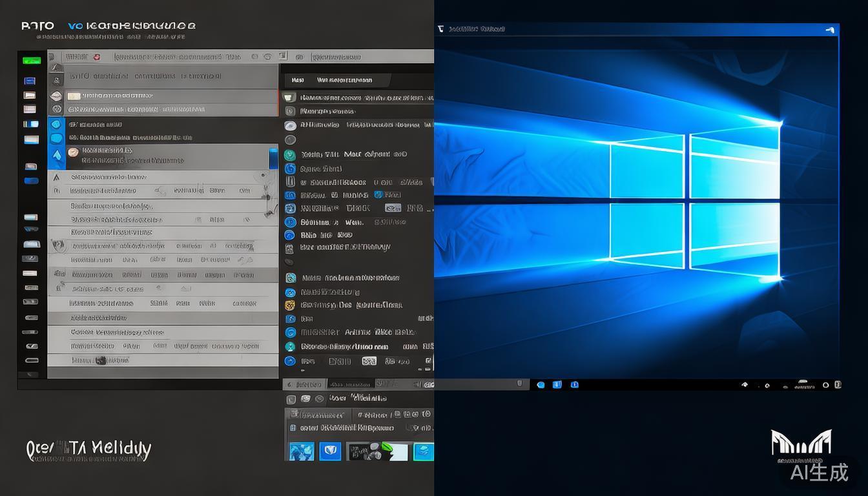Click the orange icon in the dark panel list
868x496 pixels.
290,305
